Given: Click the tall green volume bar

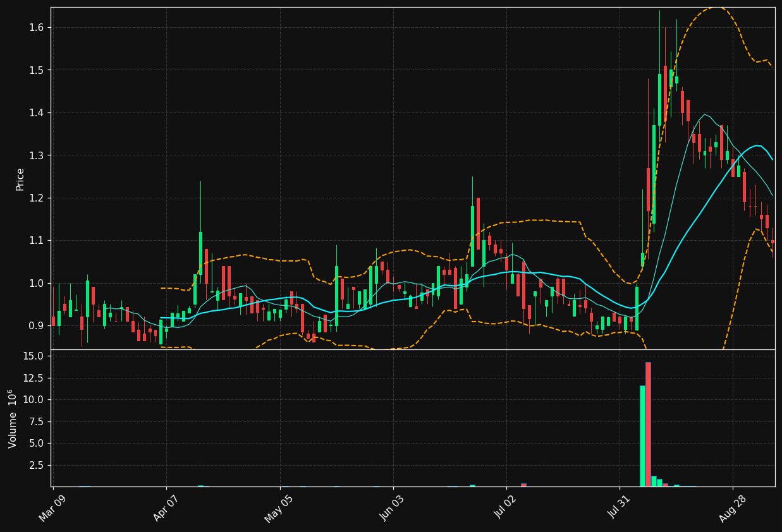Looking at the screenshot, I should click(642, 436).
